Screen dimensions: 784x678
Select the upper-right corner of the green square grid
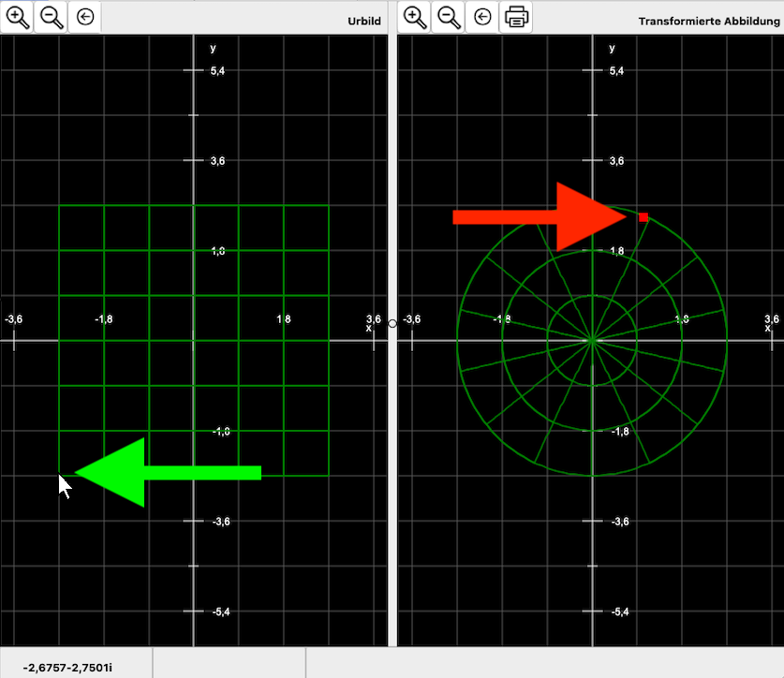(x=329, y=206)
